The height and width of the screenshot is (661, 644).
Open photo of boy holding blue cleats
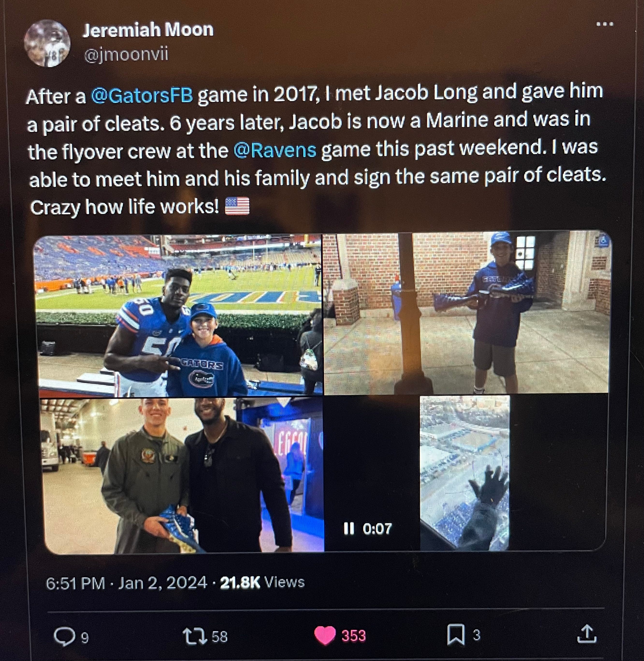click(467, 313)
